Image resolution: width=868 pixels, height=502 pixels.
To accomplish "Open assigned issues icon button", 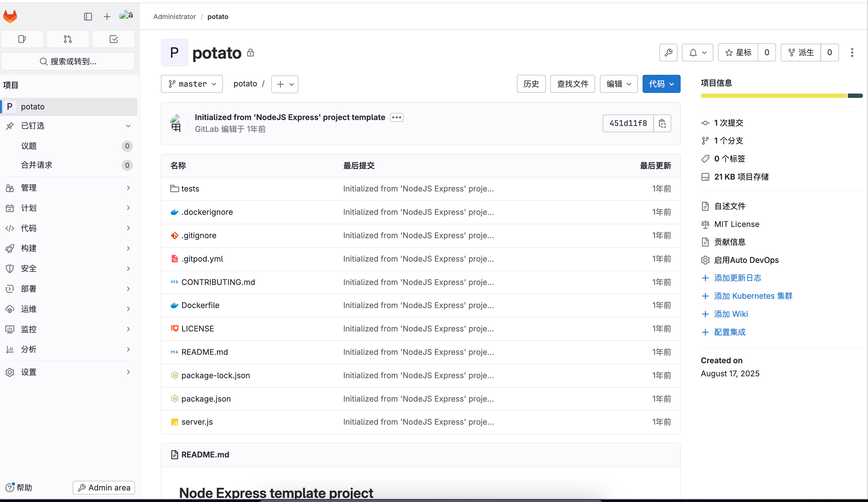I will (x=22, y=39).
